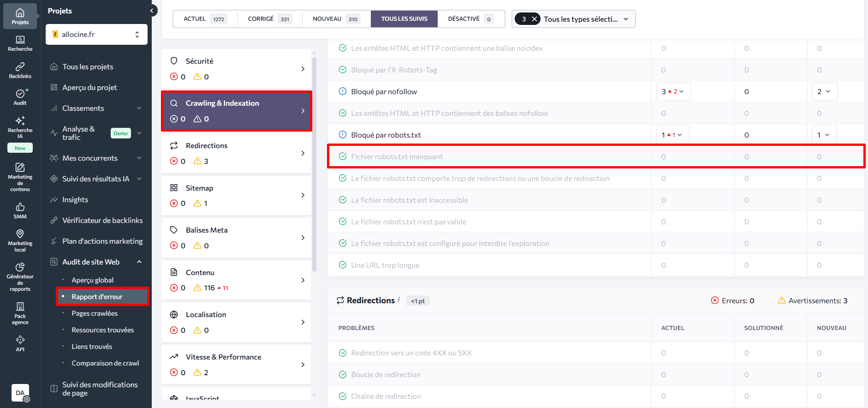Open the Redirections category card arrow
The width and height of the screenshot is (868, 408).
(303, 153)
